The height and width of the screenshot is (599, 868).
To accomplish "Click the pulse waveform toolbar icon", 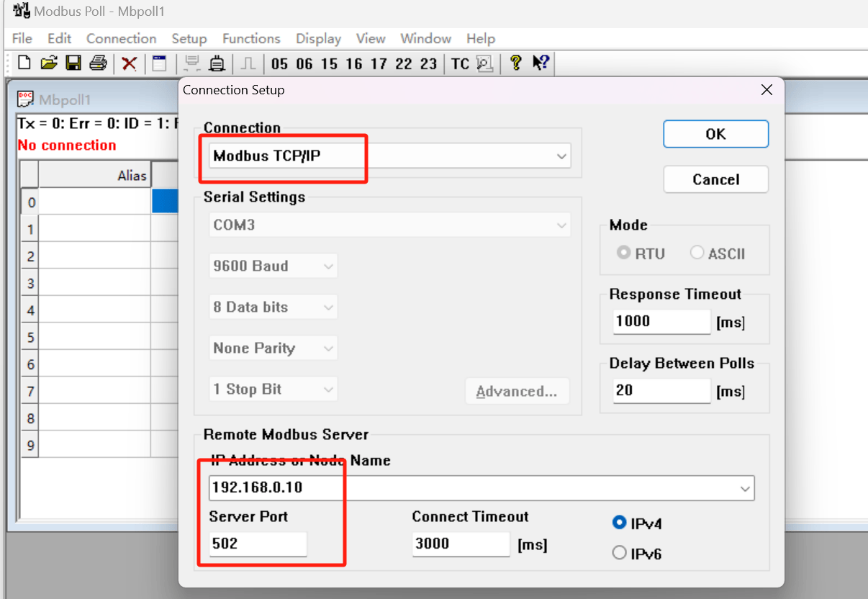I will click(x=248, y=63).
